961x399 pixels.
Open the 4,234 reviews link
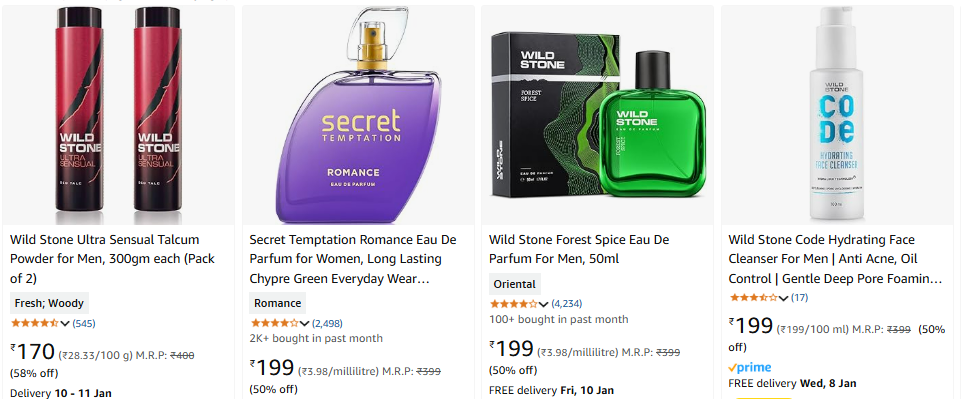point(567,303)
